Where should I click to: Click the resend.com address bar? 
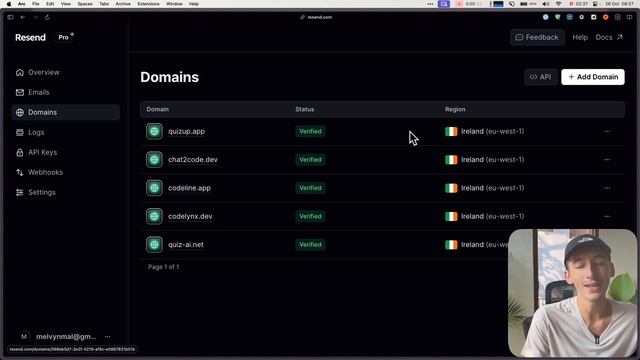tap(316, 17)
